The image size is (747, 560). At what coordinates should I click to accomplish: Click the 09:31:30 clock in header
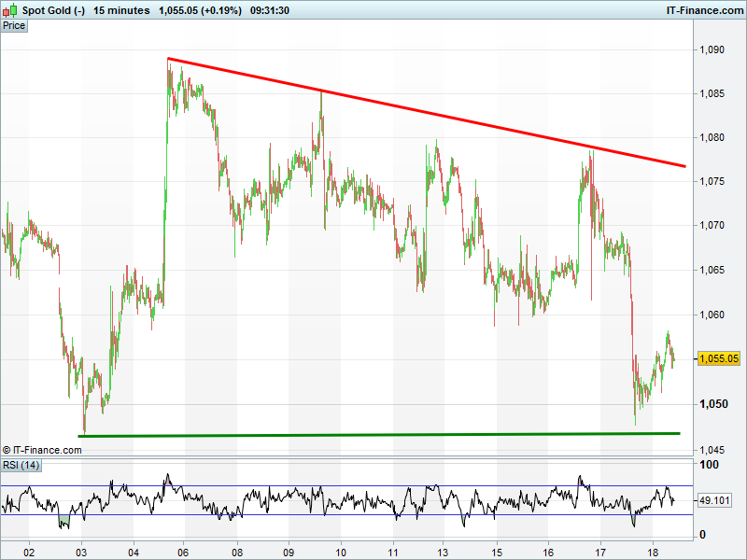click(270, 10)
